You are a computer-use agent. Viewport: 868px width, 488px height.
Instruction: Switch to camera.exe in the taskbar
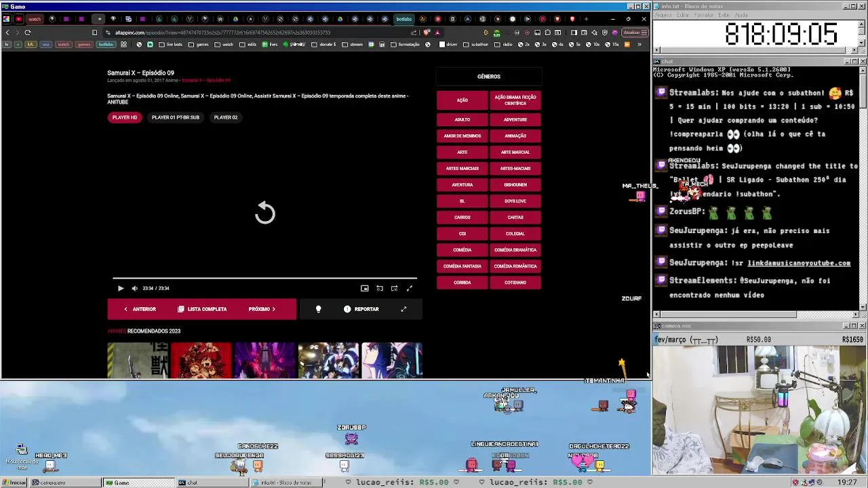(x=66, y=483)
